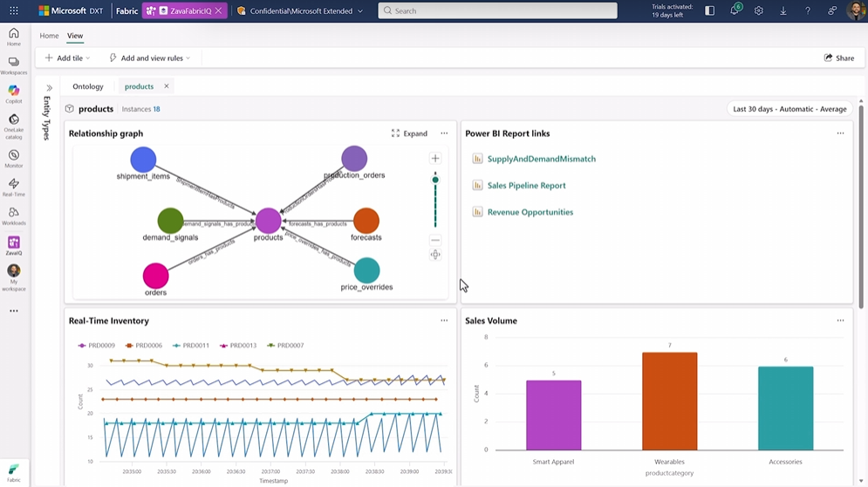
Task: Toggle PRD0007 series in legend
Action: click(285, 345)
